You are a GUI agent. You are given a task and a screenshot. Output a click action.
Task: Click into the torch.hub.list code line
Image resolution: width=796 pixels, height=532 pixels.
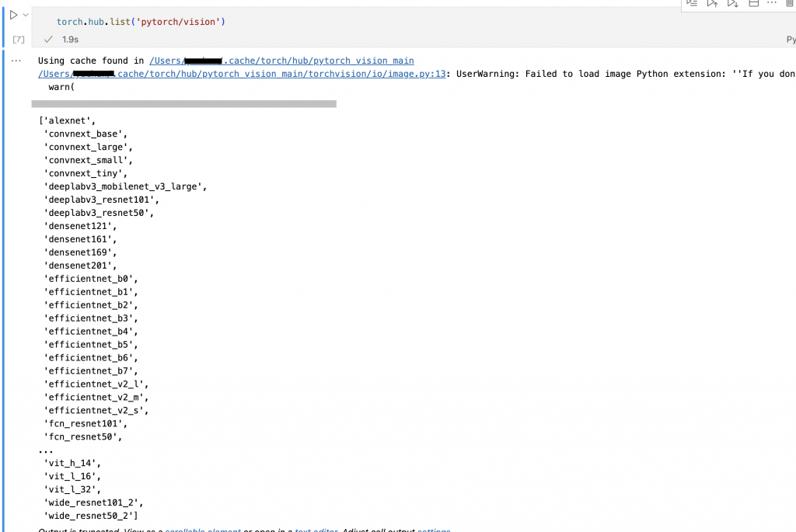tap(141, 22)
